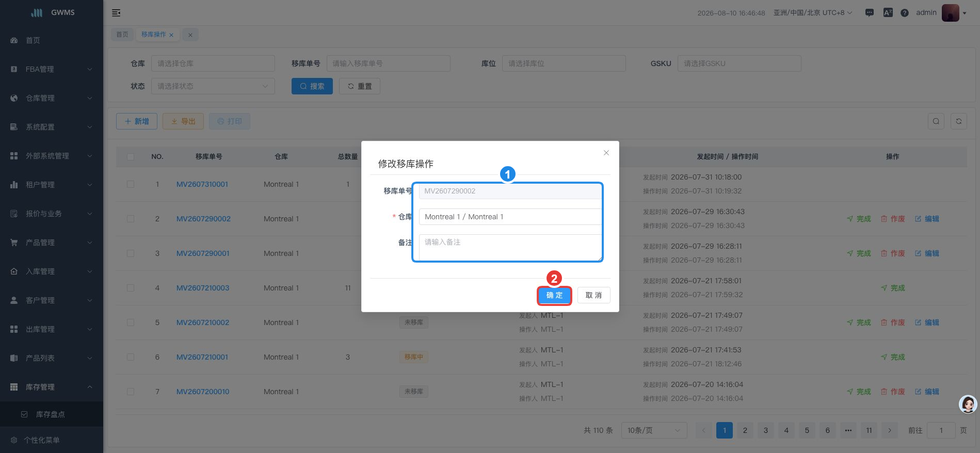Expand the 系统配置 sidebar menu
Screen dimensions: 980x453
(x=52, y=127)
